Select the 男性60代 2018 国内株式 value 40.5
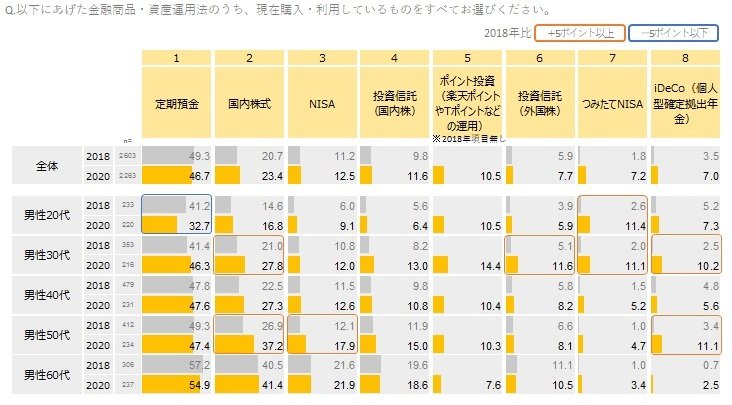Screen dimensions: 732x405 pos(273,365)
